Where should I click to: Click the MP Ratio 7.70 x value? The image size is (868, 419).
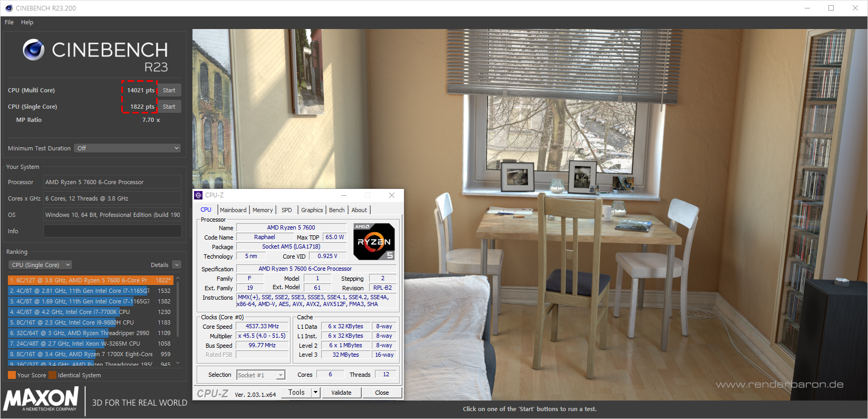point(151,120)
